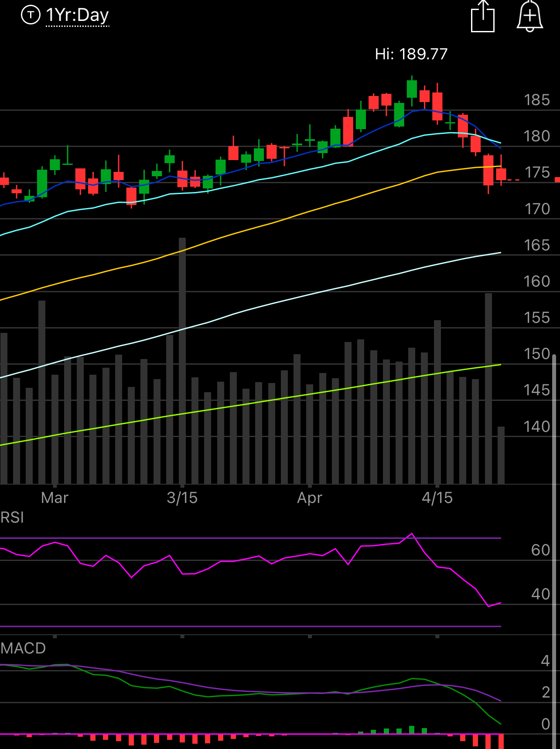Select the RSI 60 level label

click(540, 550)
